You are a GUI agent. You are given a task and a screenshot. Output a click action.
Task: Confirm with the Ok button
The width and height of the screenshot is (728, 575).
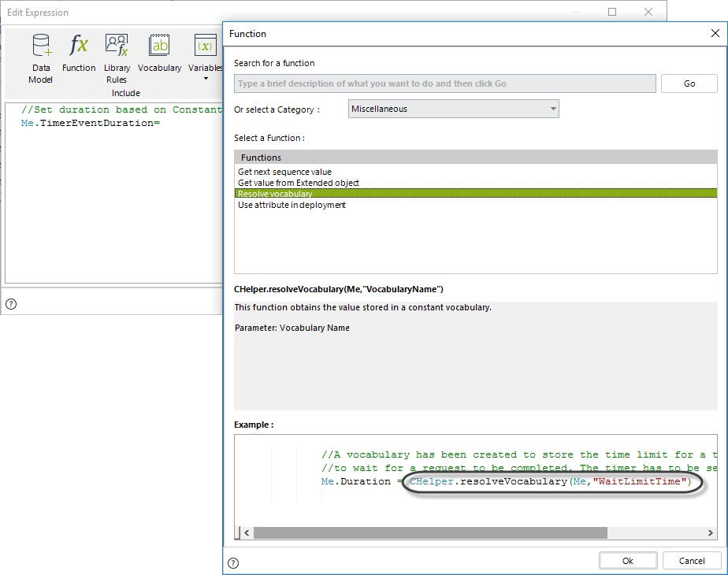627,561
